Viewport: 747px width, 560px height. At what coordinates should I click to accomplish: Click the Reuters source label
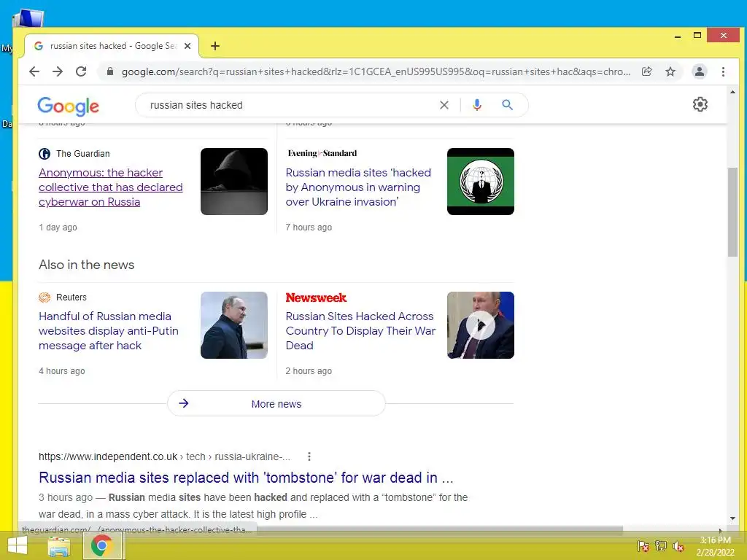point(63,297)
